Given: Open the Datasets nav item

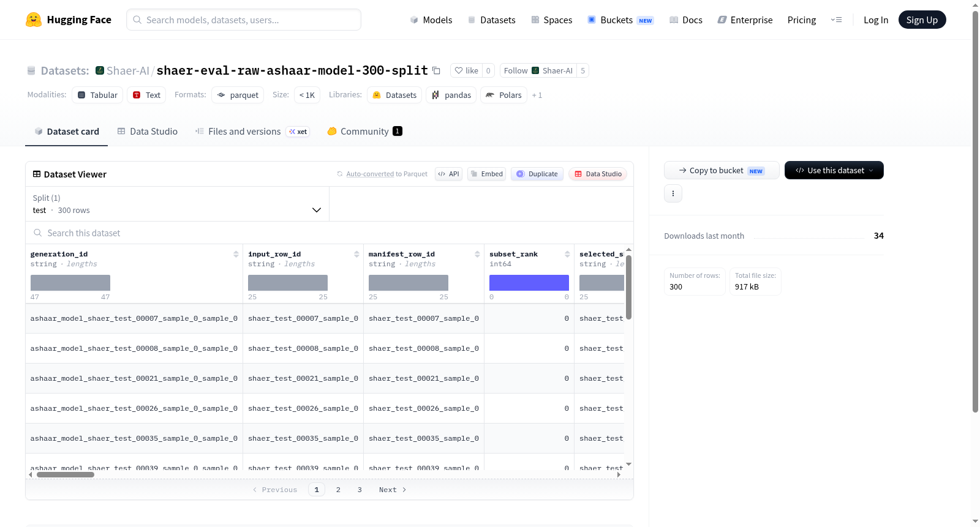Looking at the screenshot, I should pyautogui.click(x=491, y=20).
